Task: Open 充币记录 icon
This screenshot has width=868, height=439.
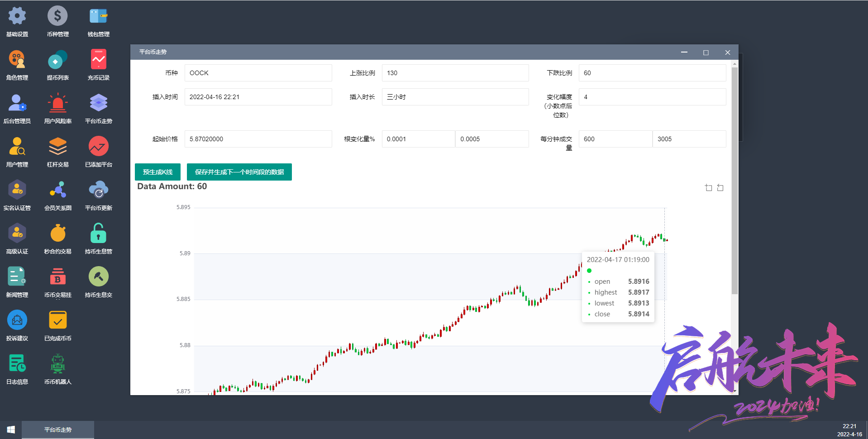Action: click(x=98, y=60)
